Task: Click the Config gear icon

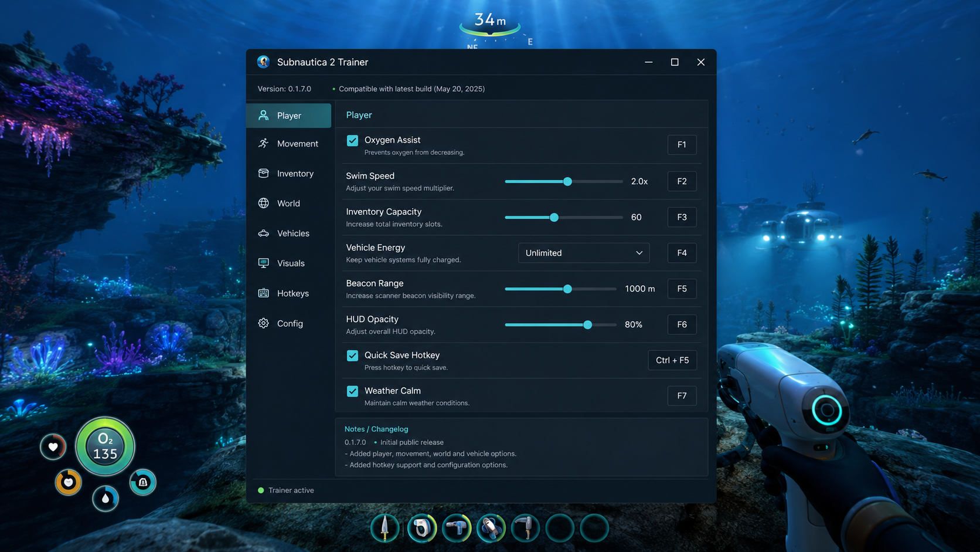Action: tap(264, 323)
